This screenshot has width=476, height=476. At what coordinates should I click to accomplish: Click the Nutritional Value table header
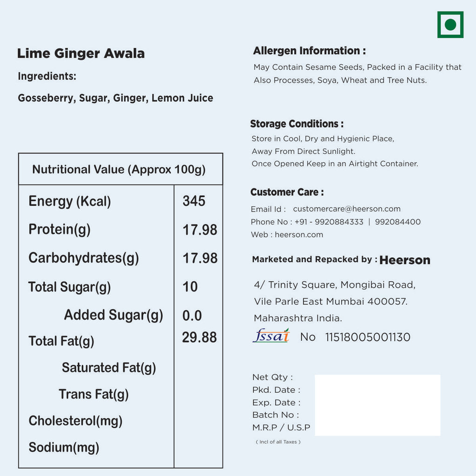click(x=119, y=169)
